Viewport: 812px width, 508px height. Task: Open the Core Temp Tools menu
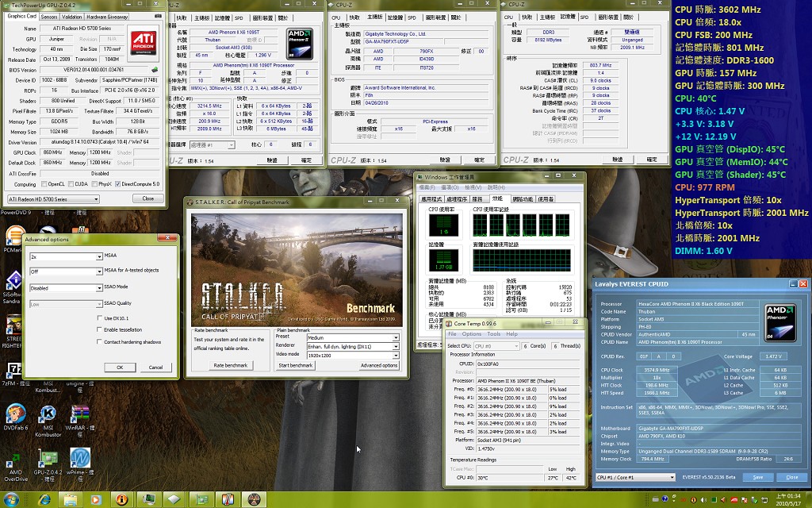click(x=493, y=334)
